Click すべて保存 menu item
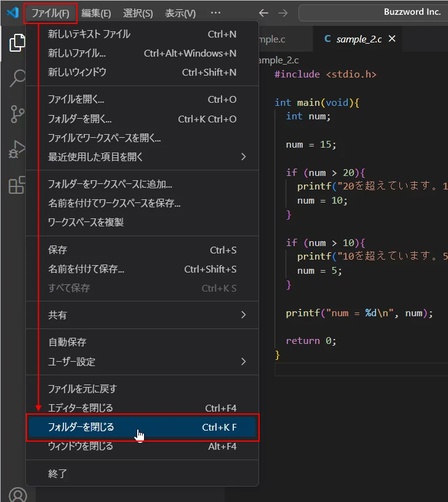This screenshot has height=502, width=448. pyautogui.click(x=142, y=288)
